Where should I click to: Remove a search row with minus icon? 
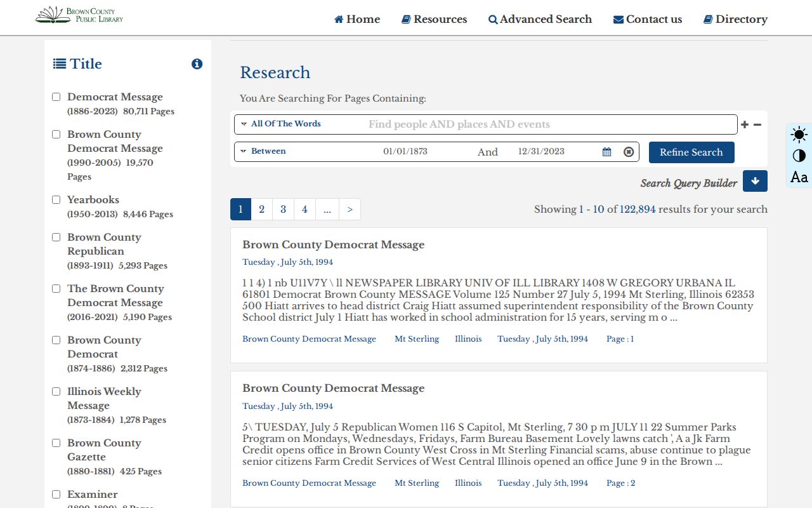(757, 124)
